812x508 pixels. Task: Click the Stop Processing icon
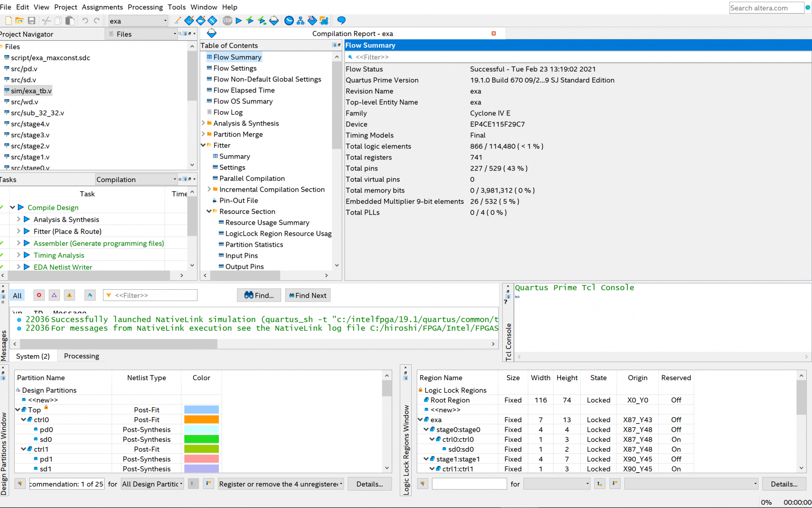pyautogui.click(x=227, y=21)
